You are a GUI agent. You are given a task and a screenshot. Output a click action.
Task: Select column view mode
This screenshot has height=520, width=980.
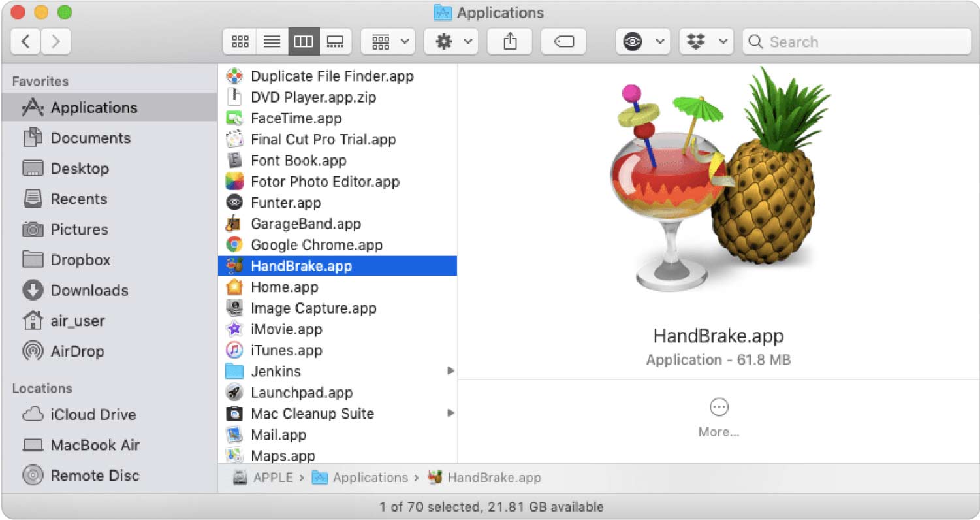click(304, 42)
